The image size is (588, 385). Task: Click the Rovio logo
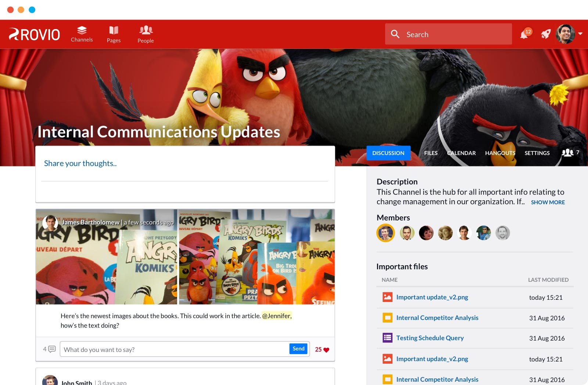pos(35,34)
